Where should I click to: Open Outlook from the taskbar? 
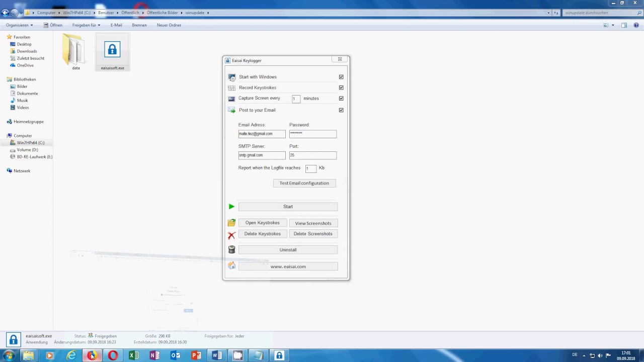click(x=175, y=355)
